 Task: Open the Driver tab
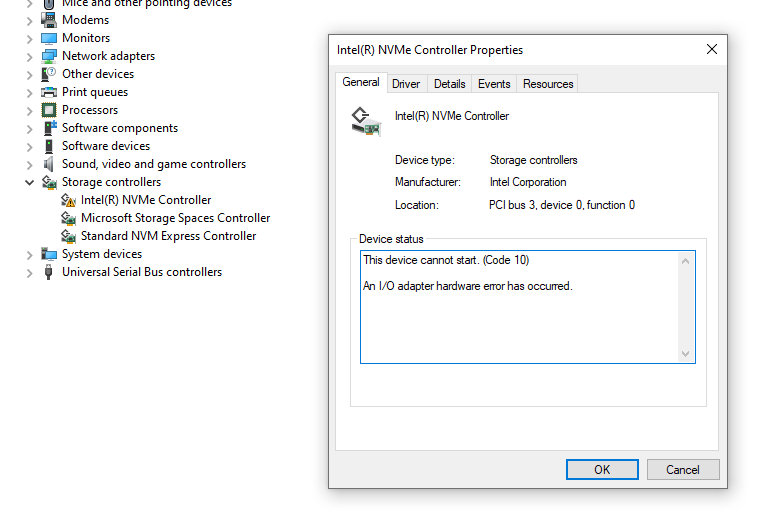tap(406, 84)
